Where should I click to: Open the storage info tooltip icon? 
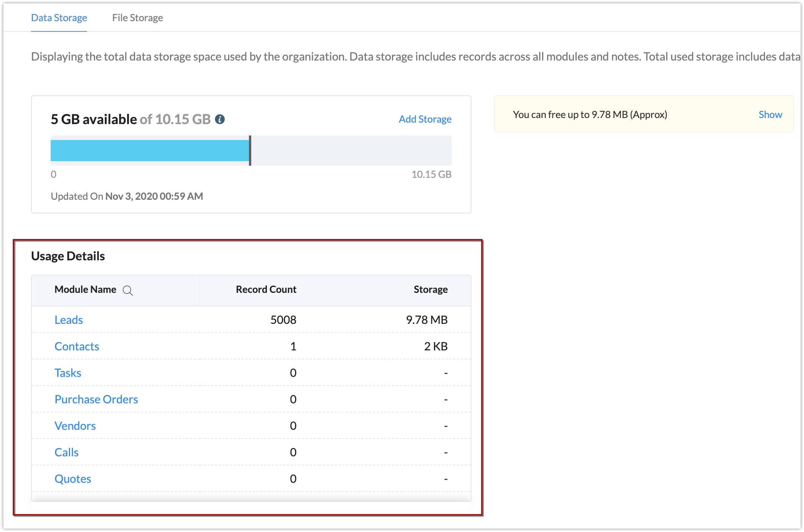[221, 119]
